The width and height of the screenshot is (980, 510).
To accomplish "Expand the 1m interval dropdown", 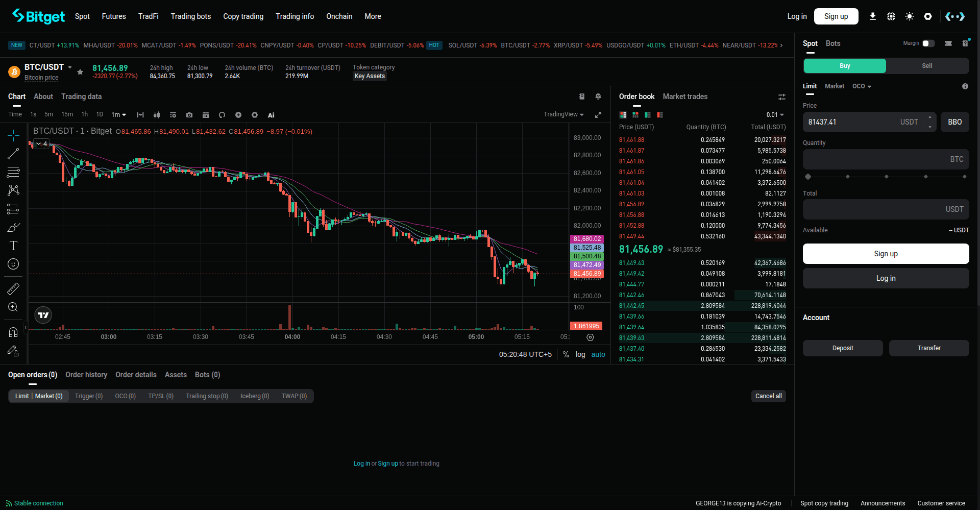I will tap(119, 115).
